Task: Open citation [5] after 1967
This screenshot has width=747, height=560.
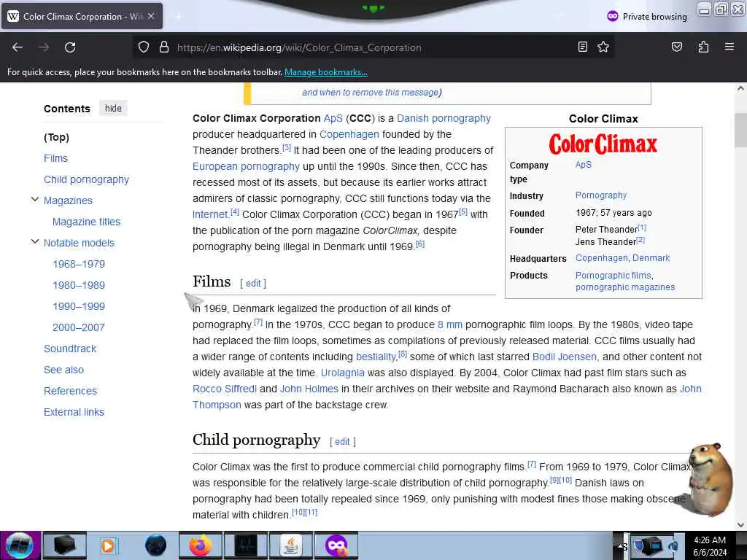Action: point(463,212)
